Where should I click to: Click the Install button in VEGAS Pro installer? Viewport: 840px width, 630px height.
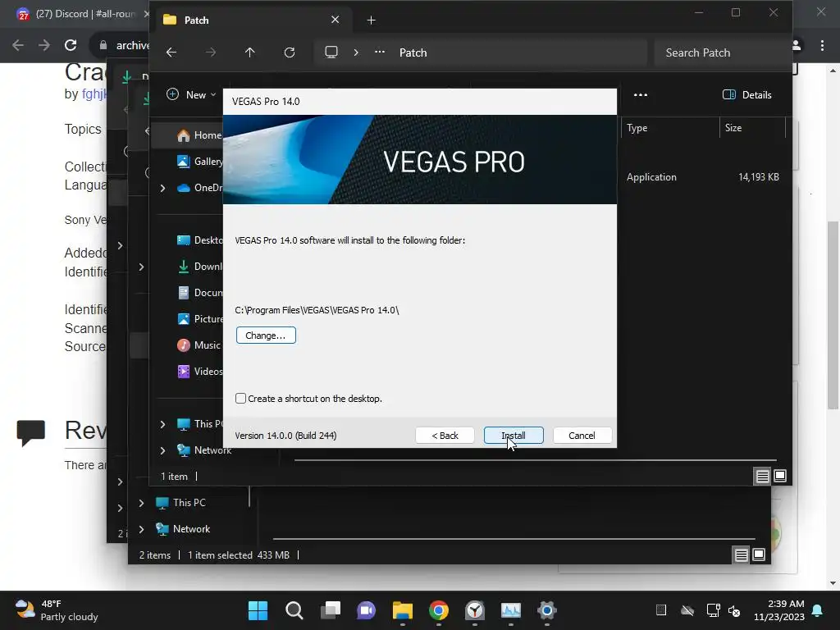tap(514, 436)
